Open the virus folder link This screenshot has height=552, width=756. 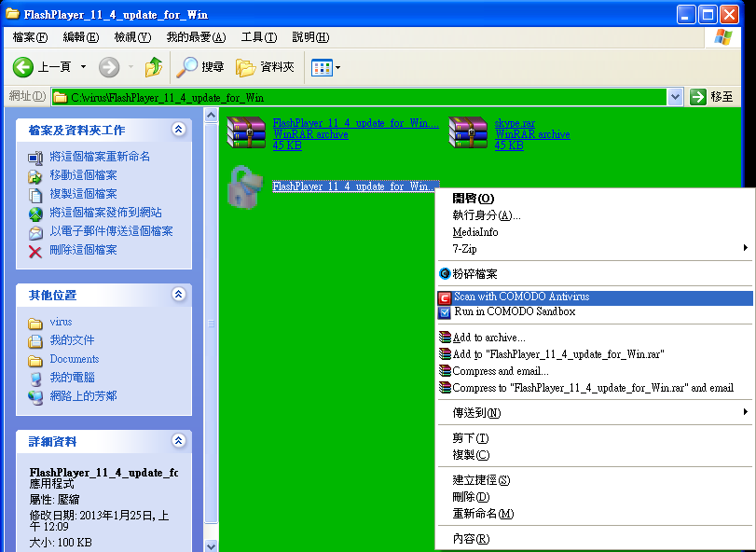click(61, 322)
